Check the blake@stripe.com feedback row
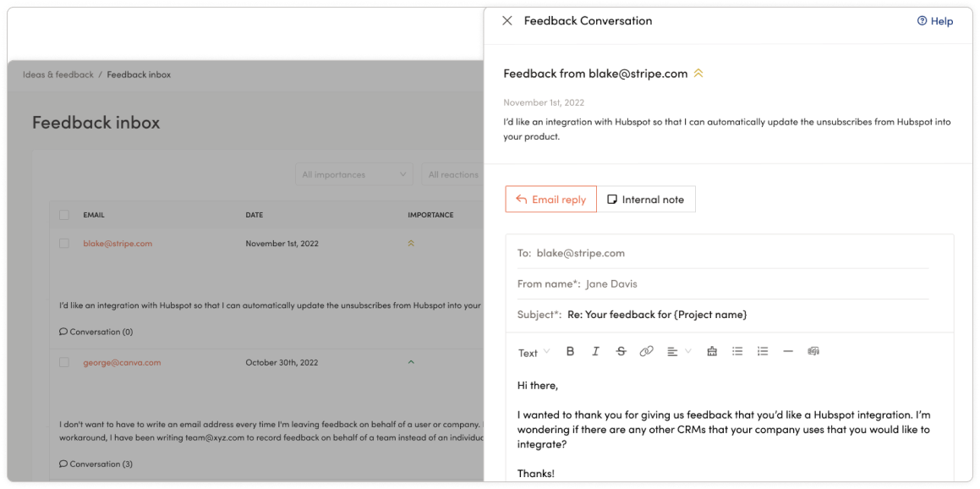 [63, 244]
